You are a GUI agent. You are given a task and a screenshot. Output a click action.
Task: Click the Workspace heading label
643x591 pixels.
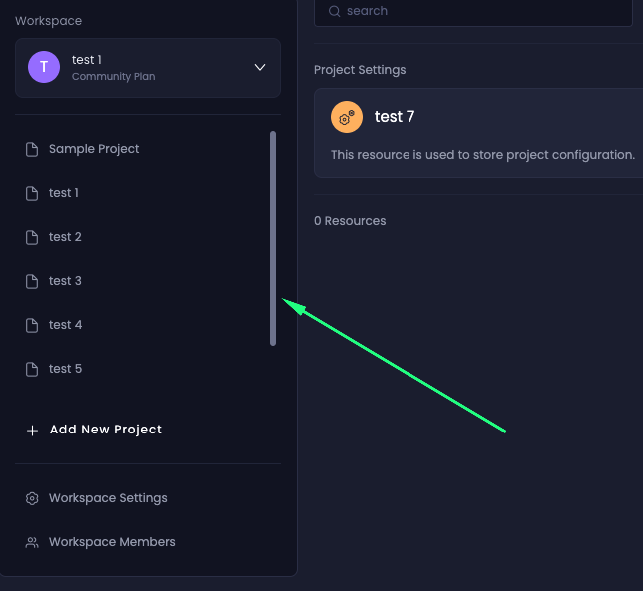(x=48, y=21)
